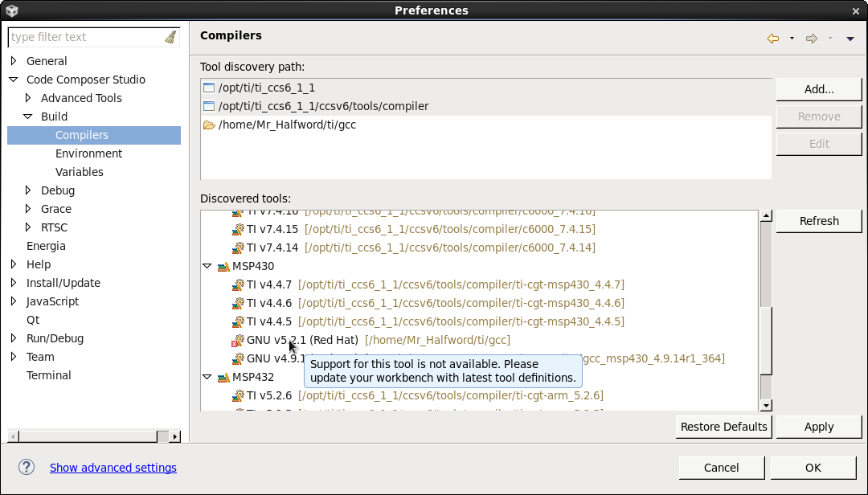Expand the General tree node
This screenshot has width=868, height=495.
coord(14,61)
